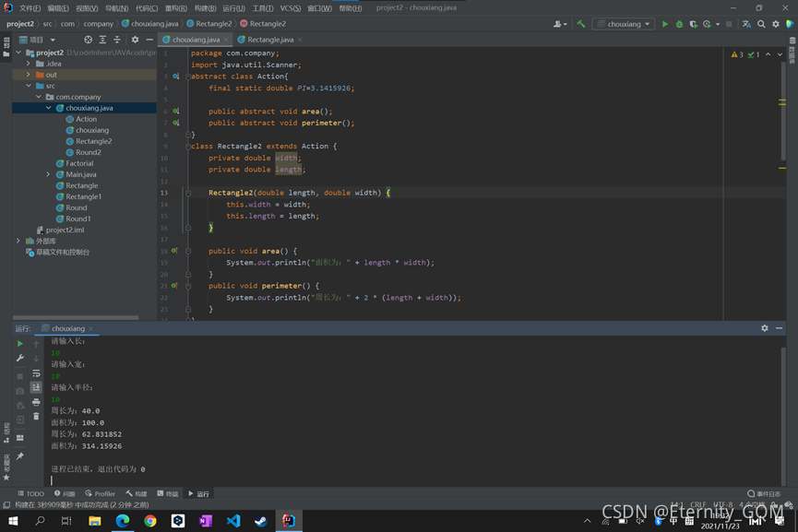Open the VCS(S) menu

[x=290, y=8]
